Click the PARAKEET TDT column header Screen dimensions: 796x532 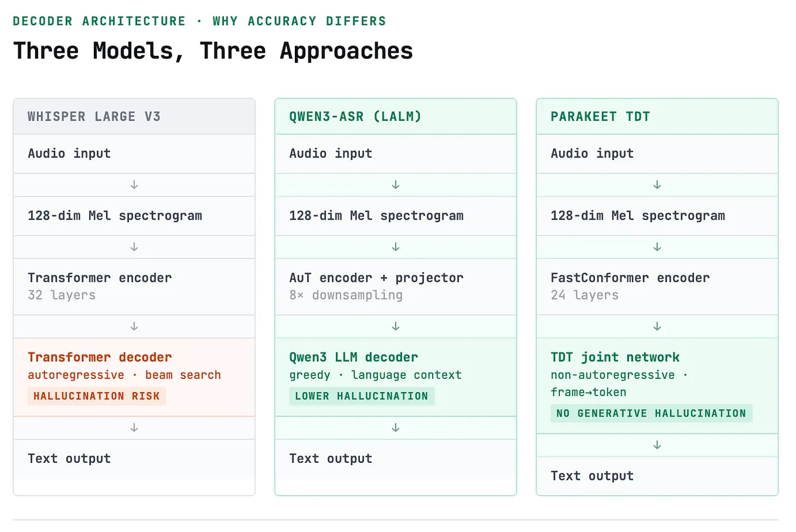[657, 117]
